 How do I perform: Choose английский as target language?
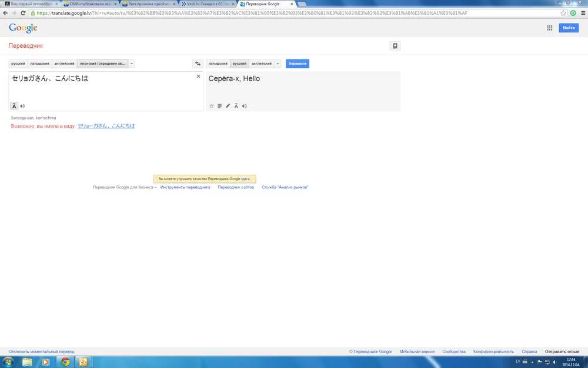pos(262,64)
